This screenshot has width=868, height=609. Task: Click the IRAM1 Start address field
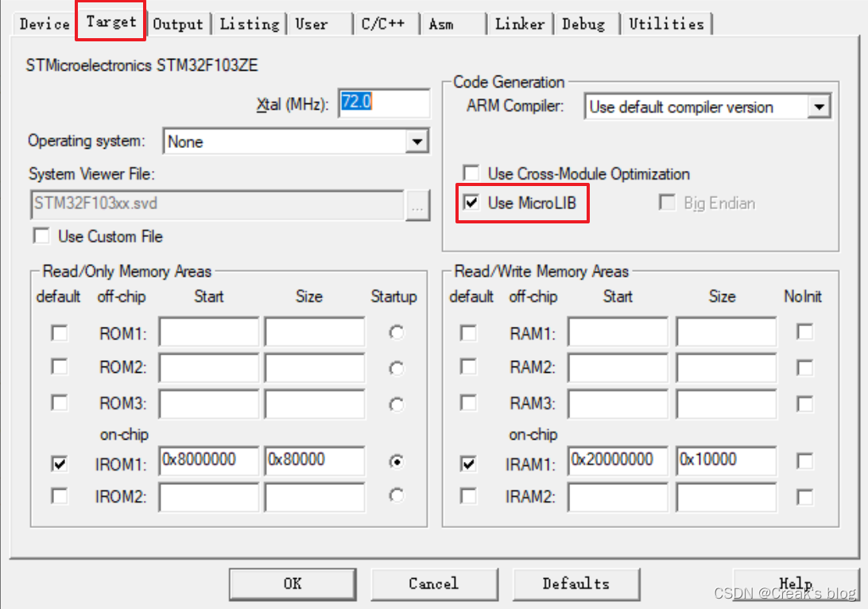(618, 460)
